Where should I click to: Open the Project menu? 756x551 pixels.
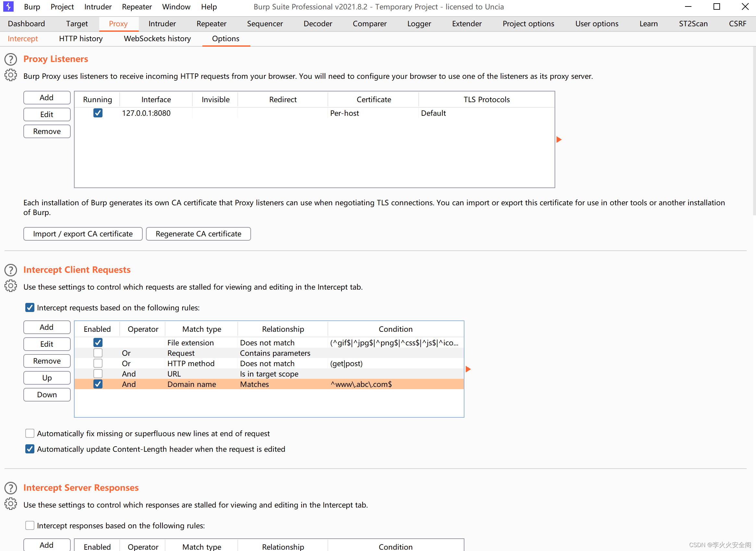(x=62, y=7)
